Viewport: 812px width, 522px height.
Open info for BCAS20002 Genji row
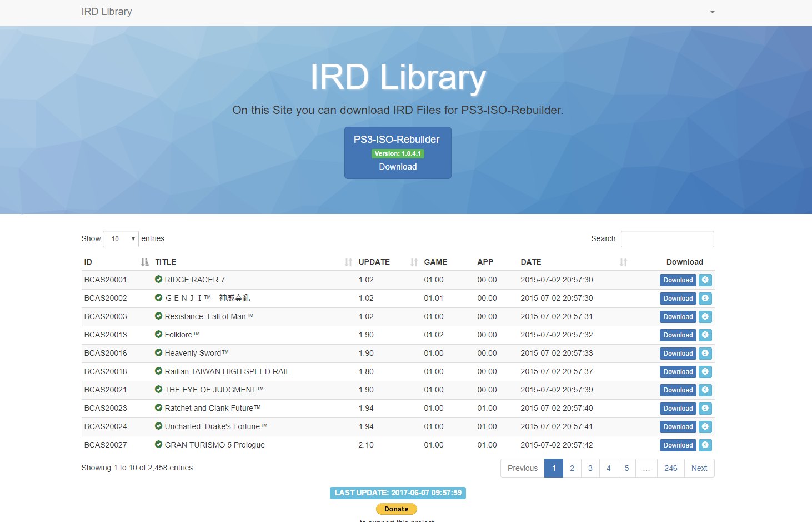[x=705, y=299]
